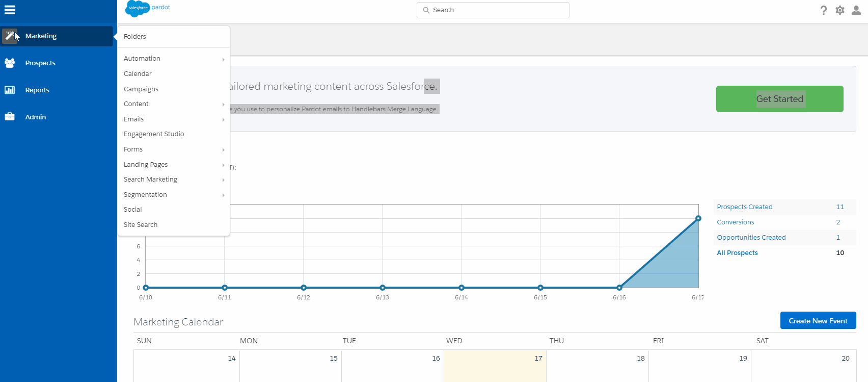Toggle the hamburger navigation menu
The width and height of the screenshot is (868, 382).
tap(10, 10)
